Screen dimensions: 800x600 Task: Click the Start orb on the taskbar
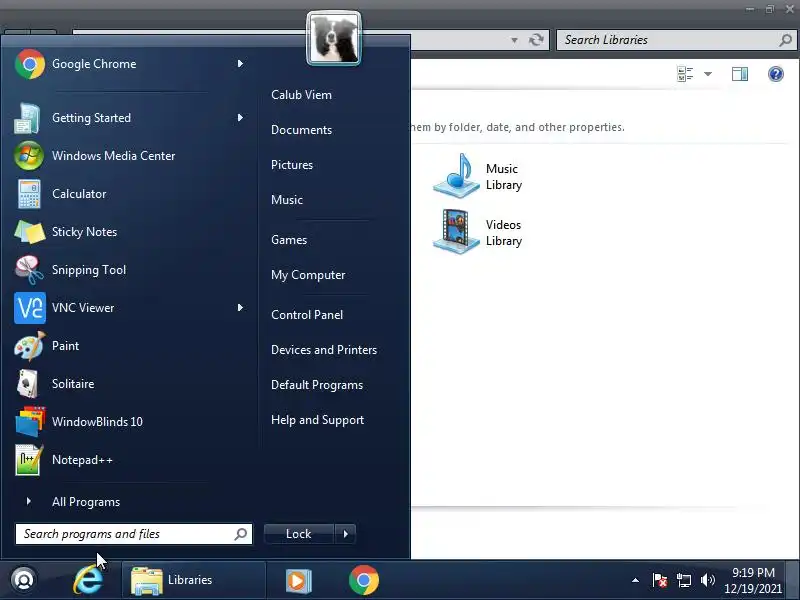tap(23, 580)
